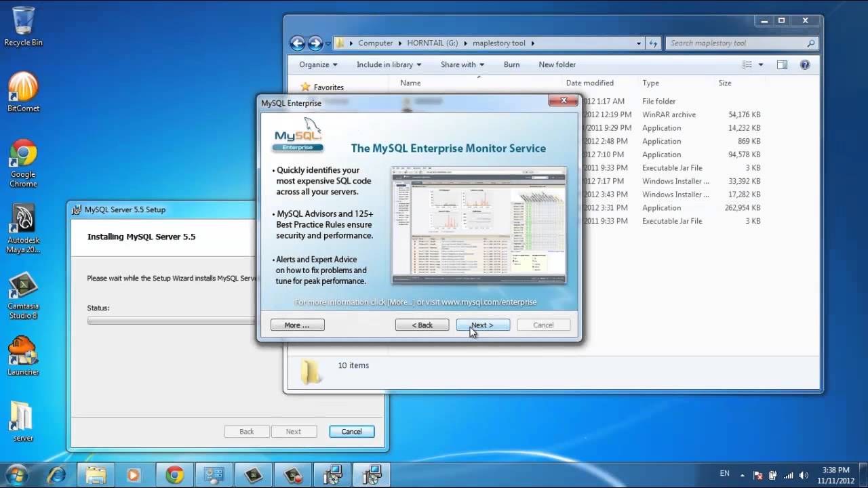Click Burn in Explorer toolbar
The height and width of the screenshot is (488, 868).
point(512,64)
